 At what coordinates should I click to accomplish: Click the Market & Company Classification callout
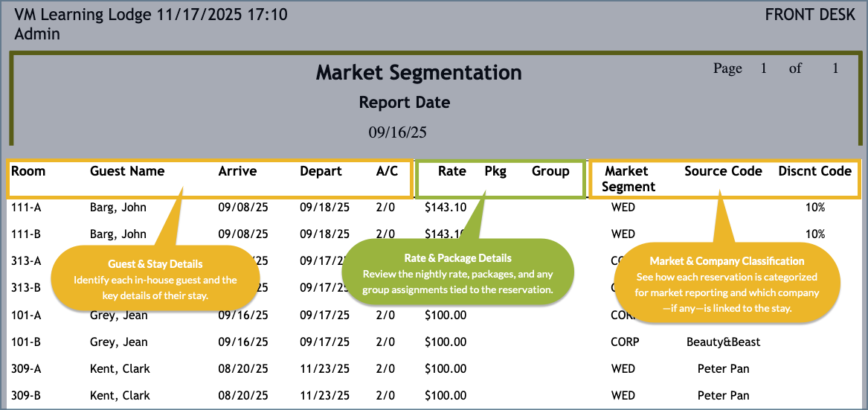pos(727,283)
